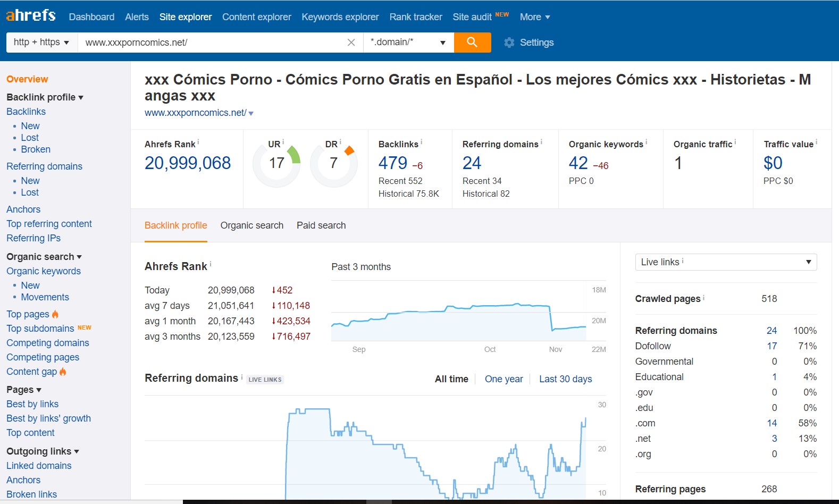Click Dofollow count 17
The width and height of the screenshot is (839, 504).
(x=772, y=346)
